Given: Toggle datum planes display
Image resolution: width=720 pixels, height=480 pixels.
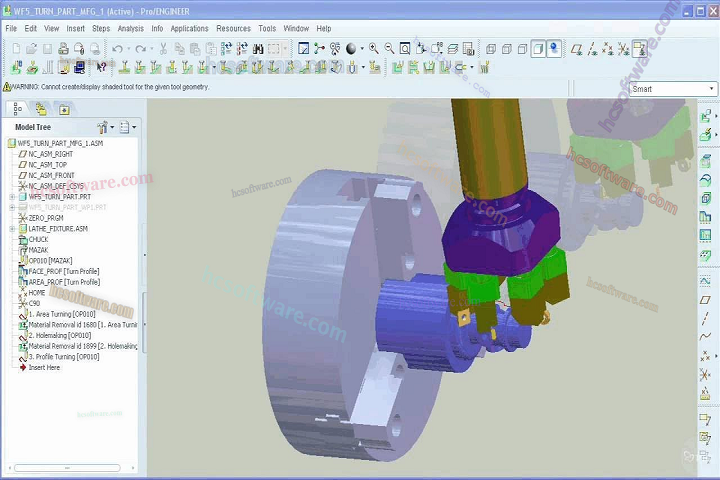Looking at the screenshot, I should click(577, 49).
